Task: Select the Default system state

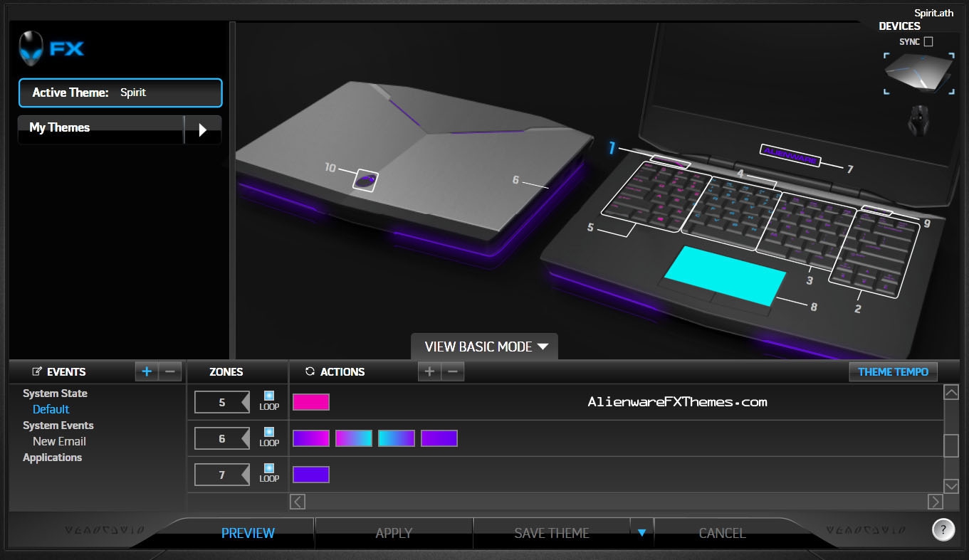Action: [x=51, y=409]
